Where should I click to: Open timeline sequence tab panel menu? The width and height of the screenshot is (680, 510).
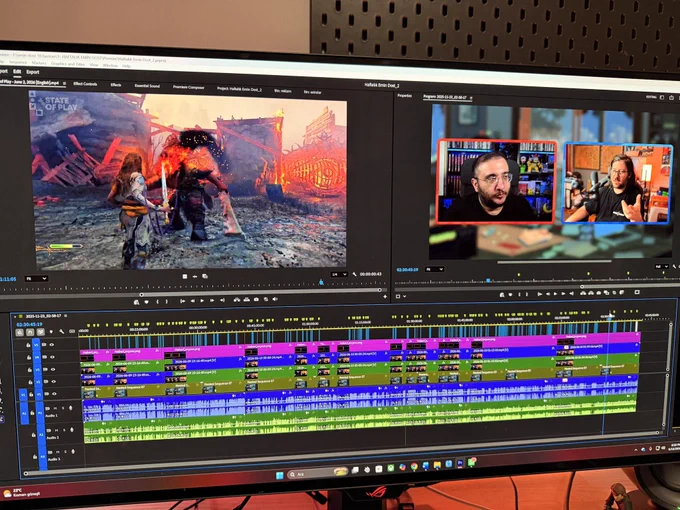point(65,316)
